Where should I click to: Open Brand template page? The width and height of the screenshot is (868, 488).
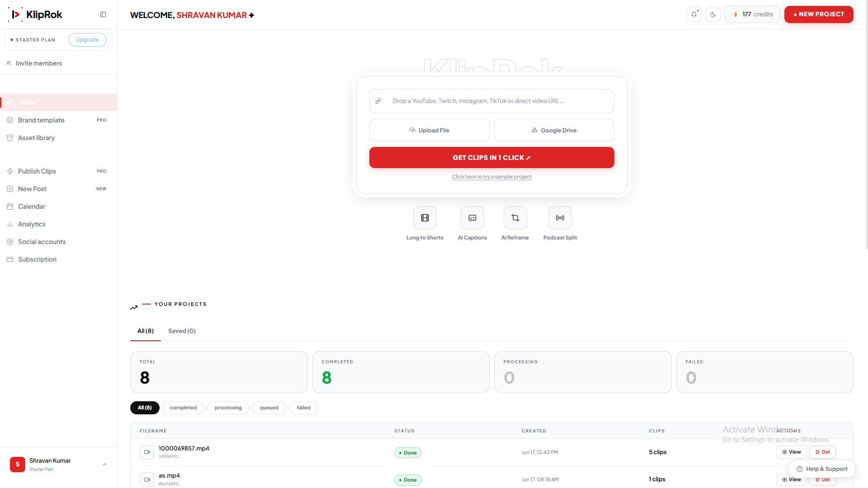coord(59,120)
